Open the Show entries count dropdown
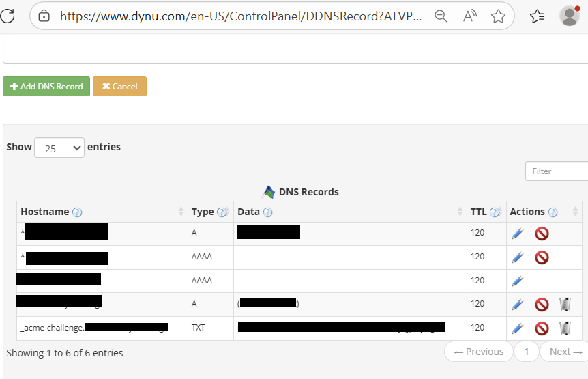Image resolution: width=588 pixels, height=379 pixels. (59, 148)
